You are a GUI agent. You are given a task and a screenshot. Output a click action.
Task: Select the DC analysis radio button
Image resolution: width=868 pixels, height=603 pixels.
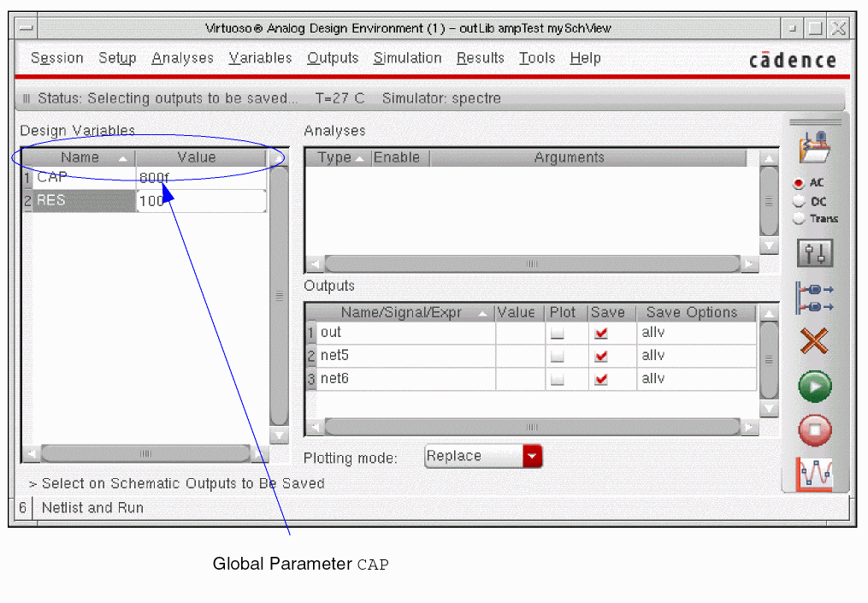coord(799,201)
